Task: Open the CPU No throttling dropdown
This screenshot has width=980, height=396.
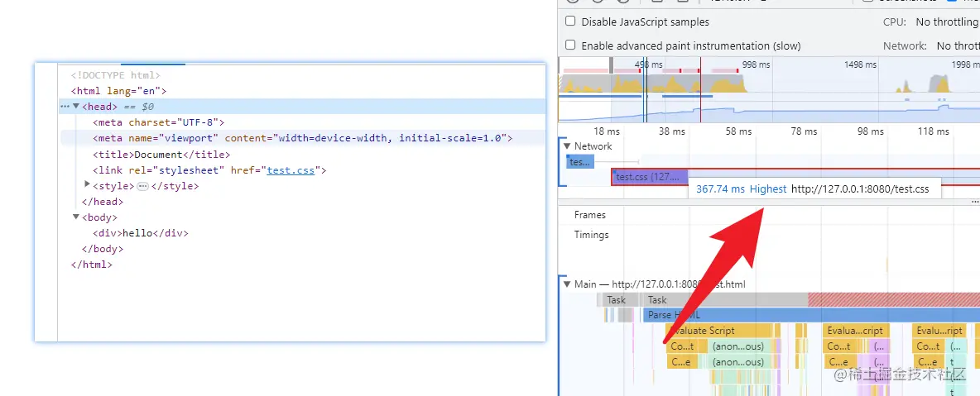Action: click(x=947, y=21)
